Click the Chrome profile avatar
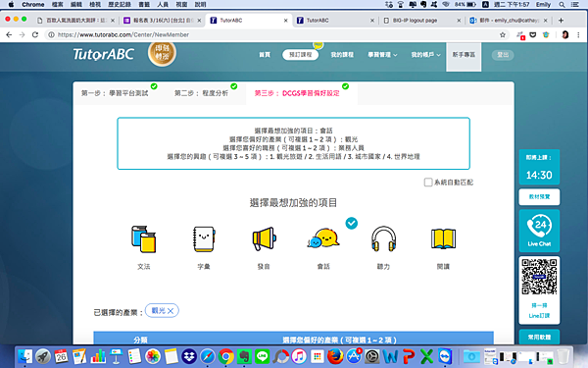 coord(565,35)
